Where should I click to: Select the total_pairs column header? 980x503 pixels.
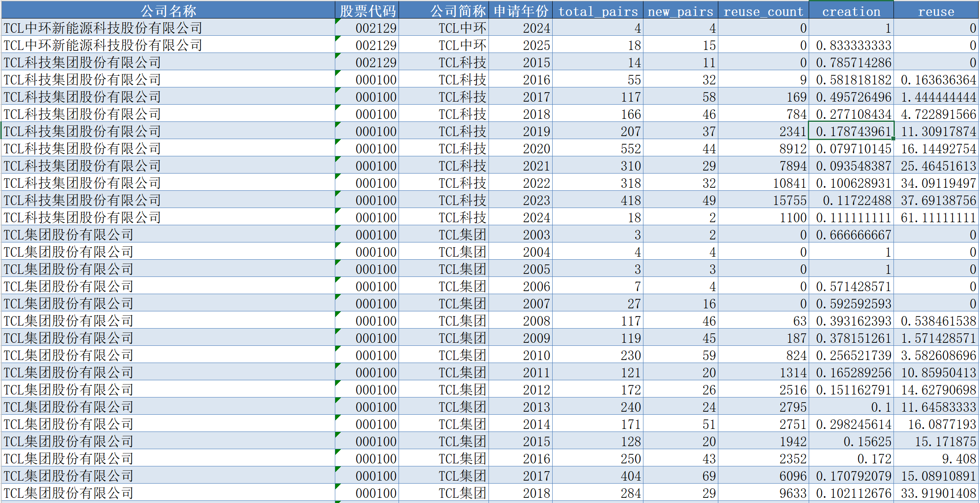coord(598,10)
